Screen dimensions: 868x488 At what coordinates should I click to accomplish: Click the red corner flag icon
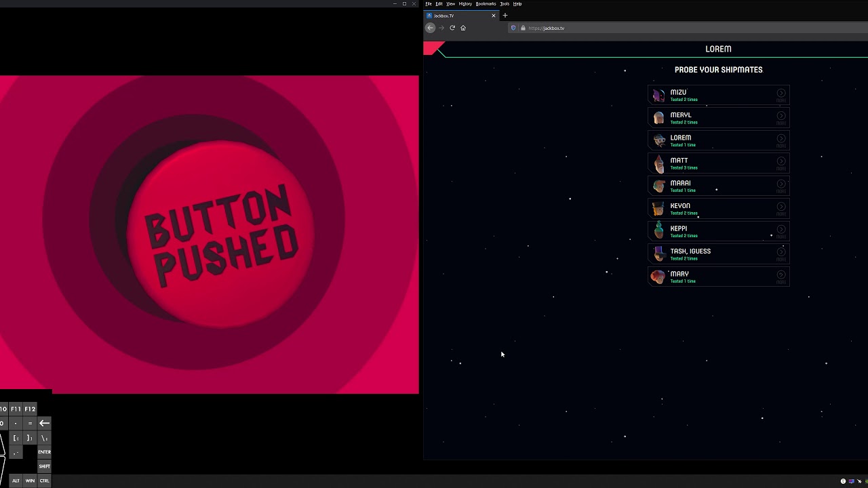pyautogui.click(x=433, y=48)
